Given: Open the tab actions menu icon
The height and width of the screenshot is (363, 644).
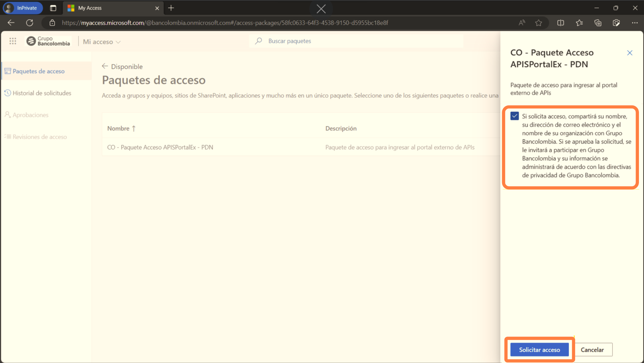Looking at the screenshot, I should 53,8.
